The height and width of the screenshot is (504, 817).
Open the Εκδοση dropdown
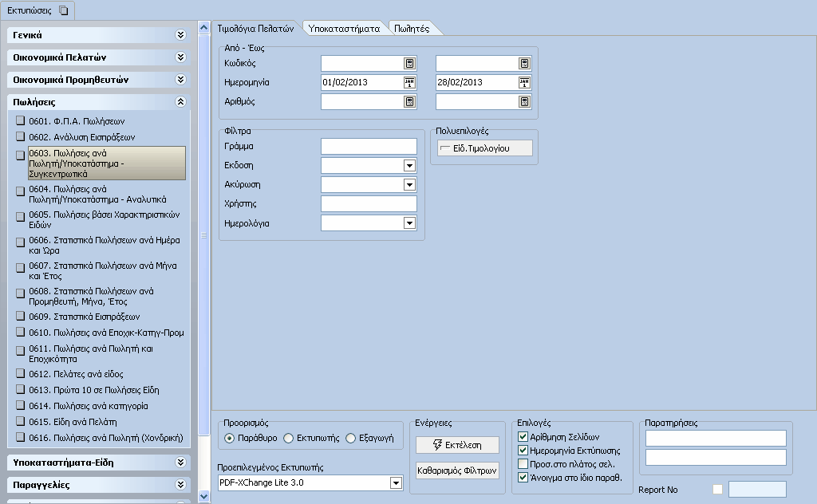pyautogui.click(x=409, y=166)
